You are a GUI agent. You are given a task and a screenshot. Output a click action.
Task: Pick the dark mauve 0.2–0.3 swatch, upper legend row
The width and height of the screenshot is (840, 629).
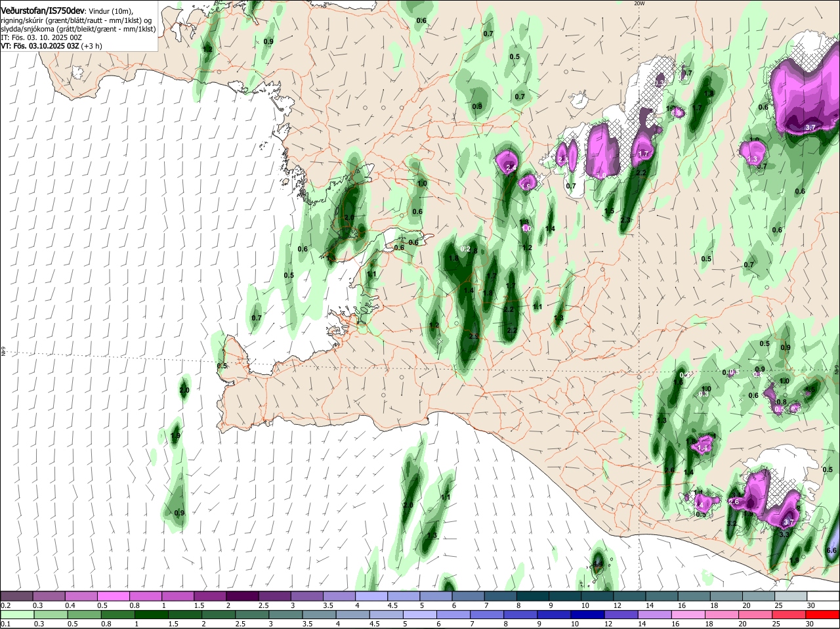pyautogui.click(x=17, y=597)
